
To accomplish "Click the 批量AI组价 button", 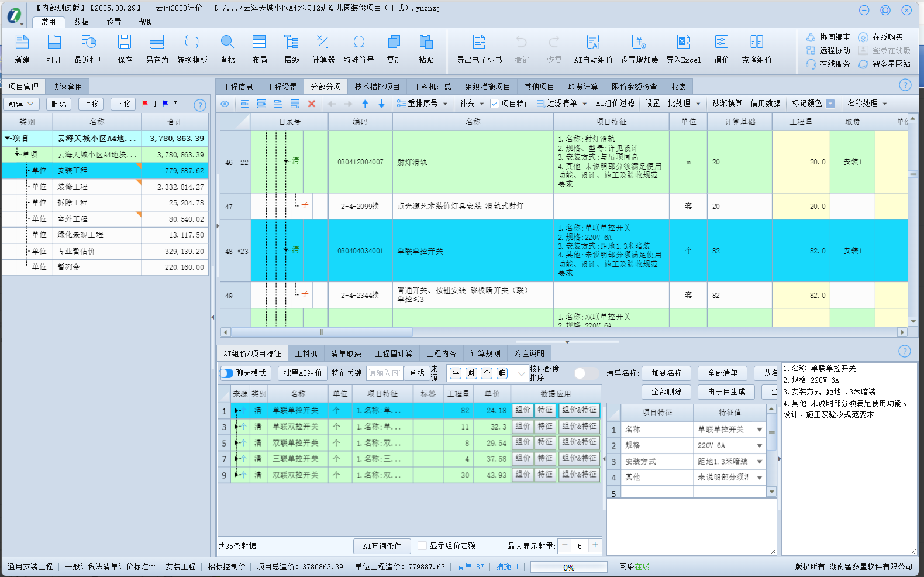I will pos(302,373).
